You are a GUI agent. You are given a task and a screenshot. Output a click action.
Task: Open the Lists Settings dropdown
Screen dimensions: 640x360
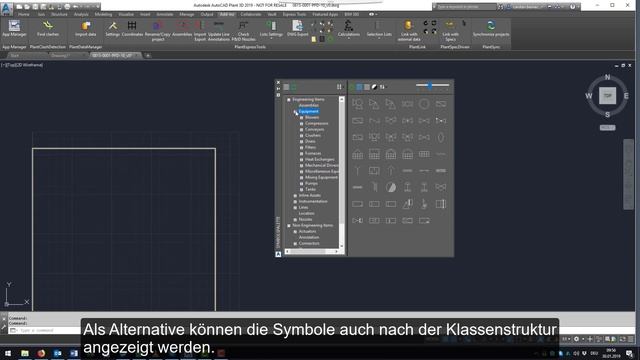[x=271, y=29]
